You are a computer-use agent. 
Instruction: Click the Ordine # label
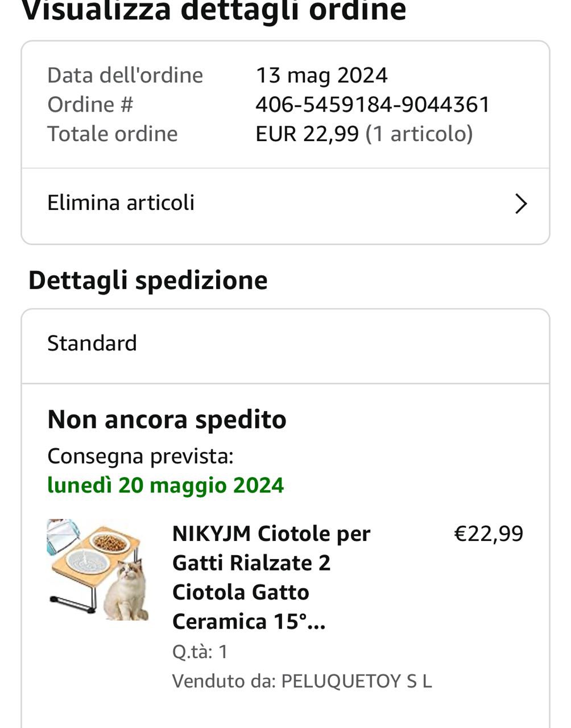click(90, 105)
